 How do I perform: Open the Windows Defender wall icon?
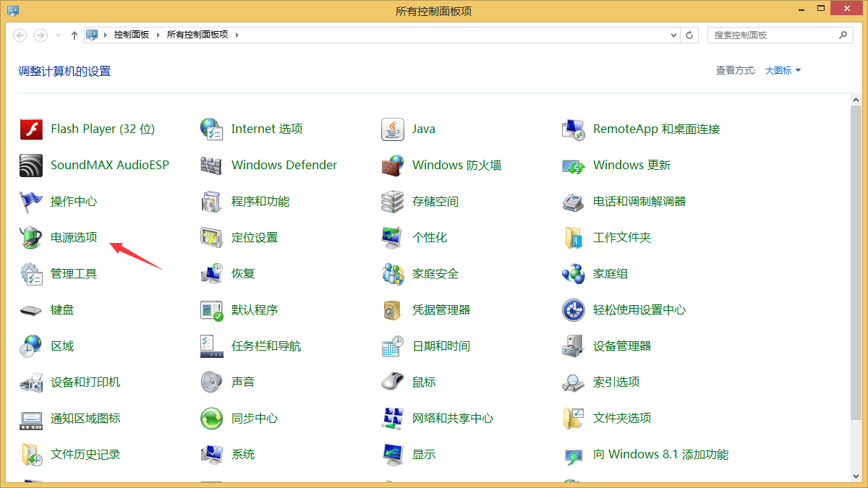click(211, 166)
